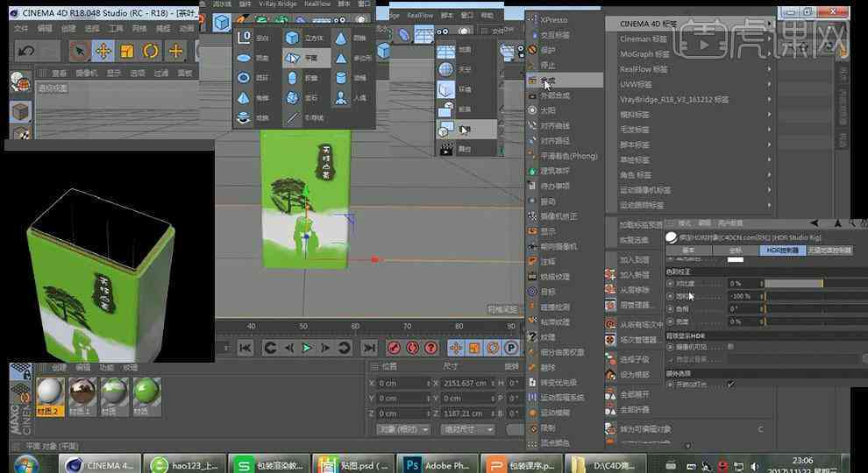Toggle animation dot for the contrast row
868x473 pixels.
pyautogui.click(x=671, y=283)
